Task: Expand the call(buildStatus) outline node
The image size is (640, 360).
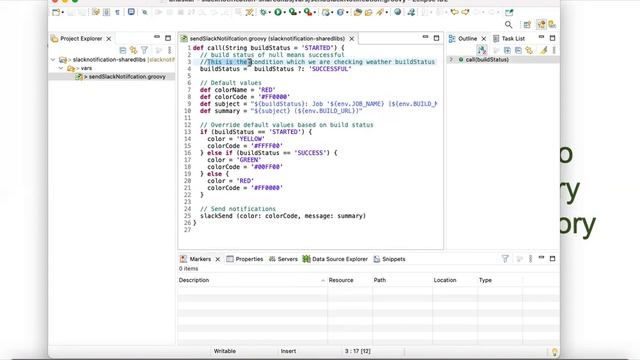Action: coord(451,60)
